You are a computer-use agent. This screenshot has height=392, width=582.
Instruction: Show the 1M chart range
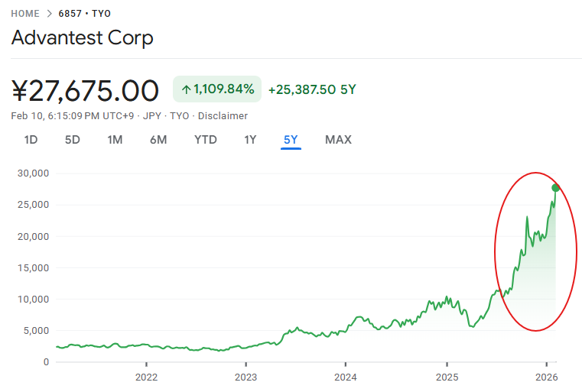(115, 140)
